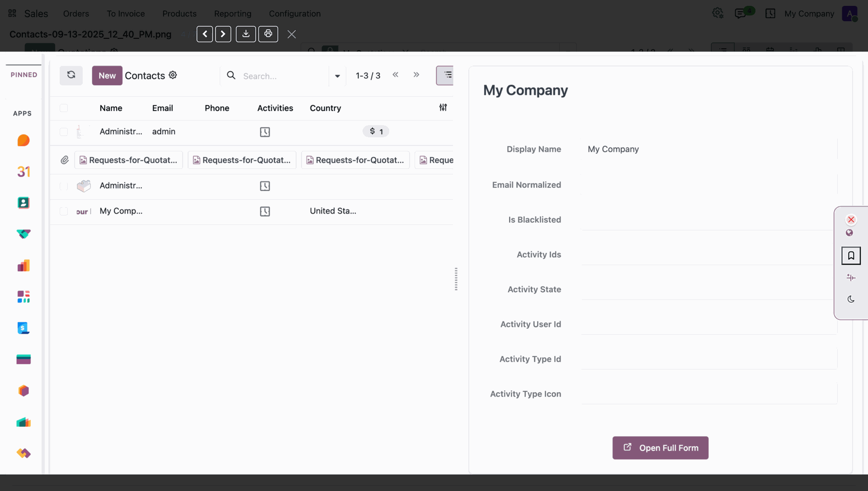Image resolution: width=868 pixels, height=491 pixels.
Task: Open calendar app icon showing 31
Action: pos(24,172)
